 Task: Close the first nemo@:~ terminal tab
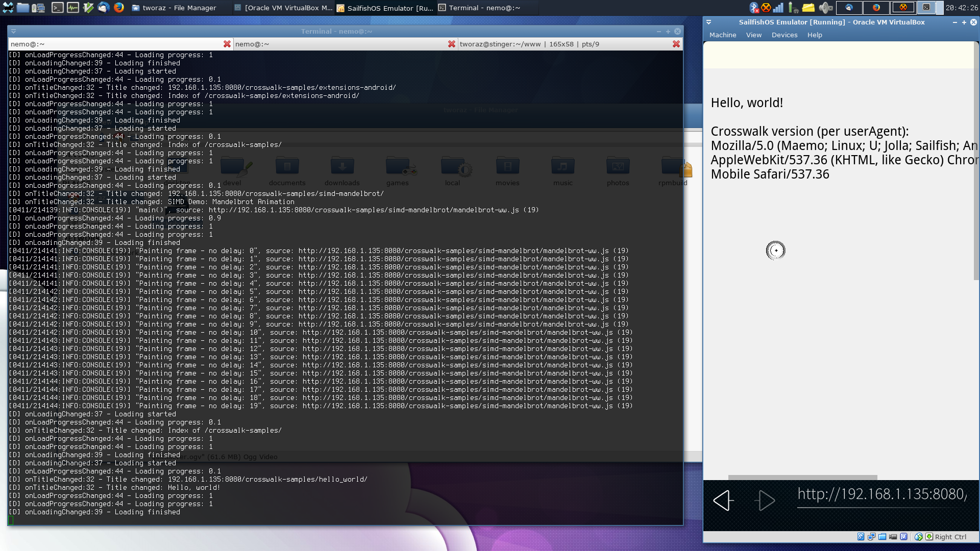tap(227, 44)
